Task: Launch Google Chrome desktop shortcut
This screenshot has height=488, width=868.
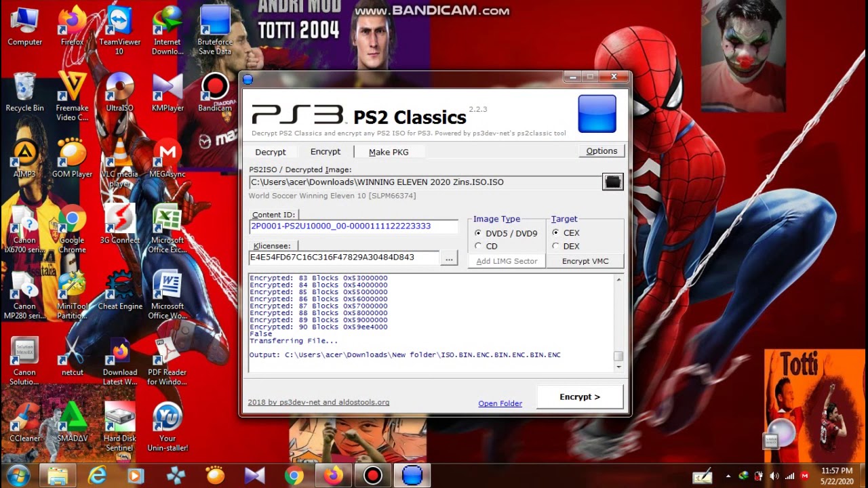Action: pyautogui.click(x=73, y=228)
